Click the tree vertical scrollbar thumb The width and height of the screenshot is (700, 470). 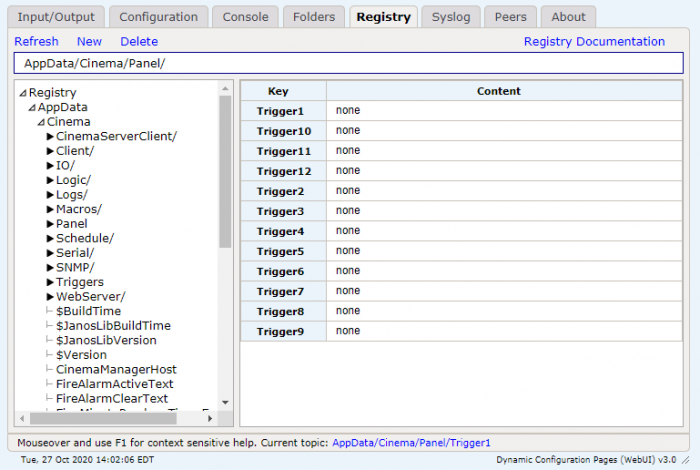pos(225,172)
